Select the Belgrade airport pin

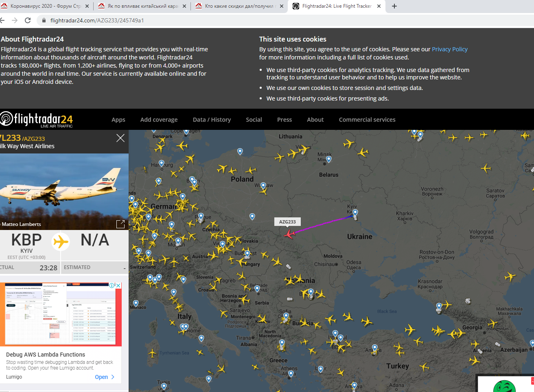pos(257,289)
